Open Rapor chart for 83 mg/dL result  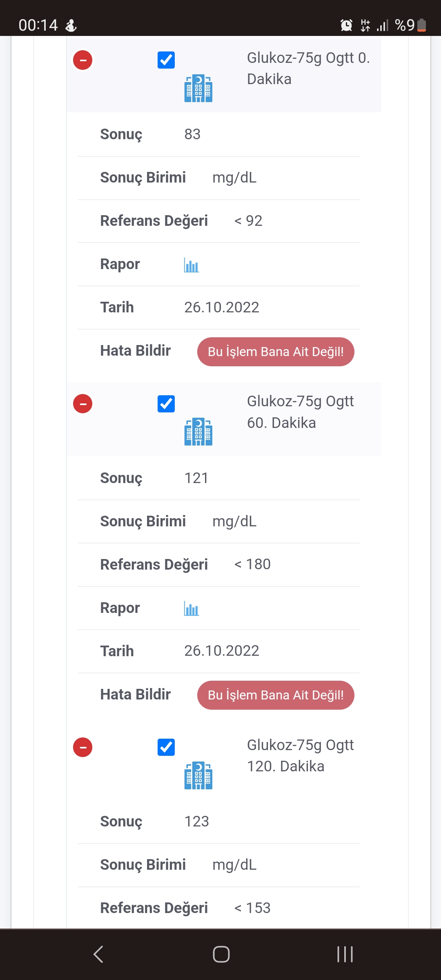coord(191,265)
